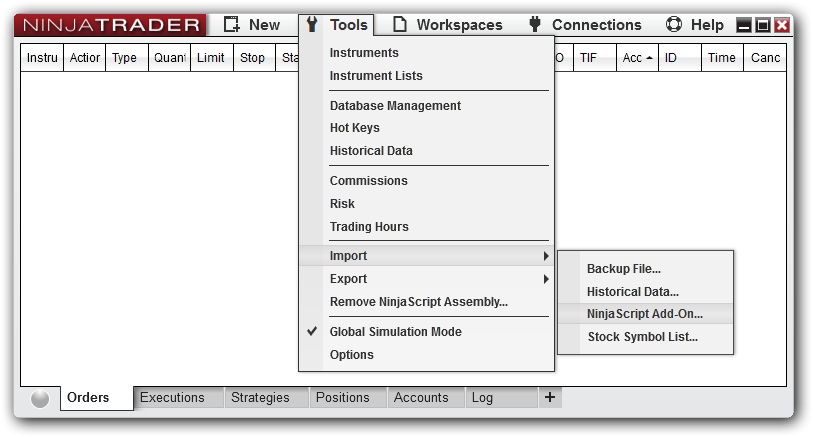Open Options from Tools menu
Screen dimensions: 813x437
tap(352, 355)
